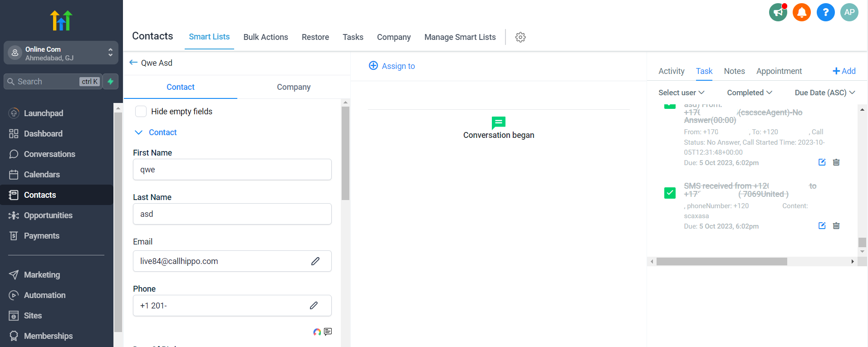Open the notifications bell icon
The image size is (868, 347).
[x=802, y=12]
